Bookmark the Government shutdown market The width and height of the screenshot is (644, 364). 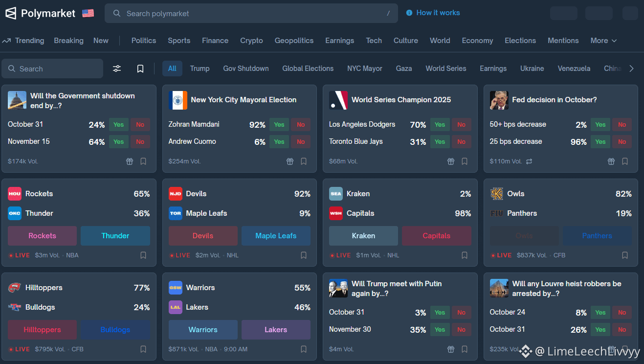coord(143,161)
